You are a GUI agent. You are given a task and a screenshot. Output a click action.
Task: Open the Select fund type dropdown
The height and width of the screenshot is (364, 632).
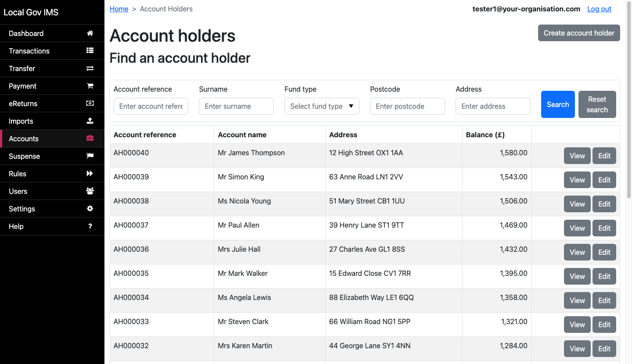coord(322,106)
